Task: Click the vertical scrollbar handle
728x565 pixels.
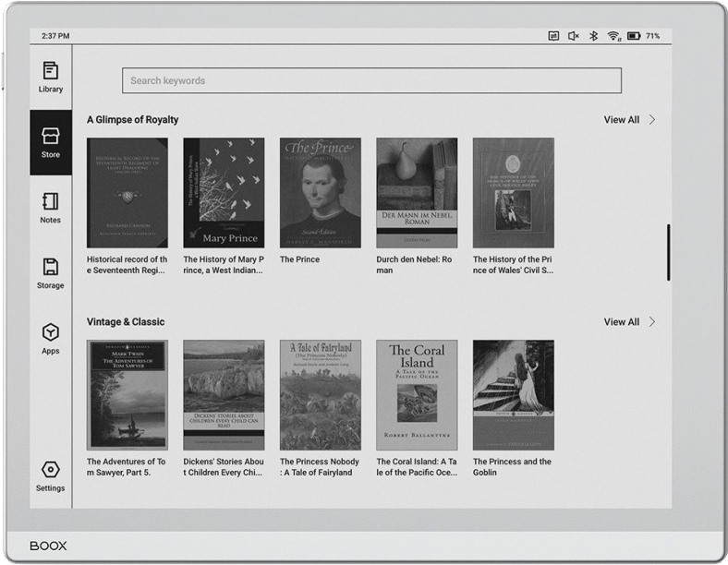Action: pos(669,252)
